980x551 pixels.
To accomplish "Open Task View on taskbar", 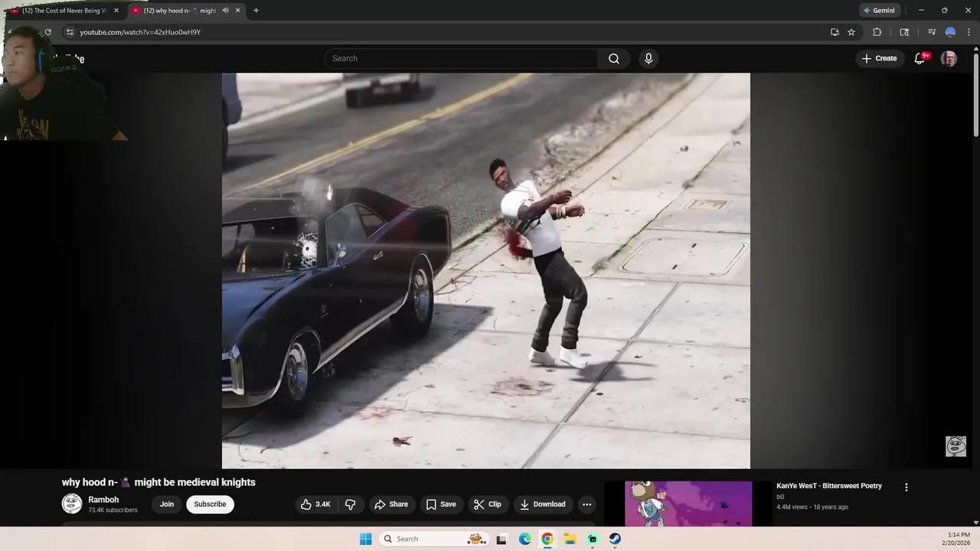I will tap(501, 539).
